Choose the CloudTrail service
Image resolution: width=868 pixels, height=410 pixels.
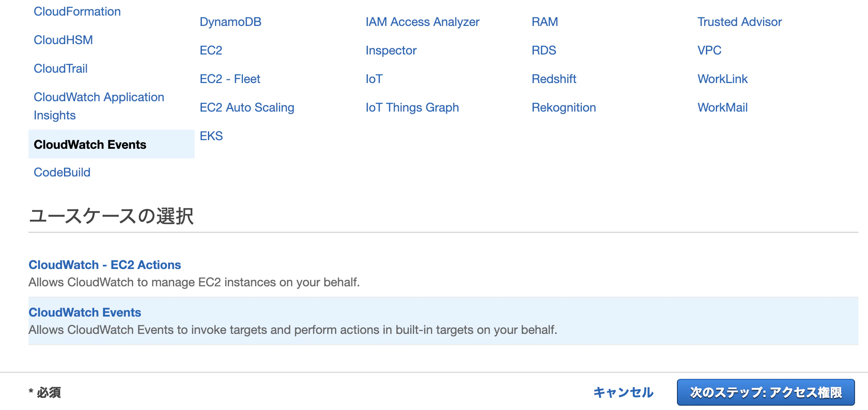click(x=61, y=68)
